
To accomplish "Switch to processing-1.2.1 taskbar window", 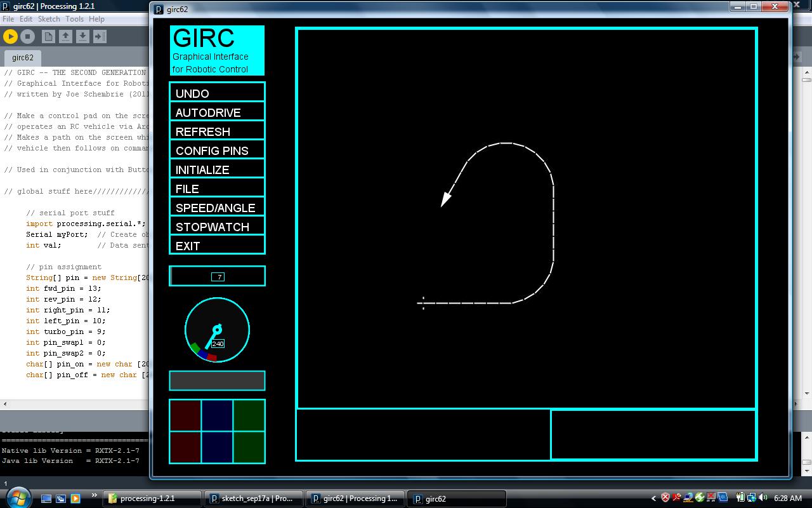I will coord(152,498).
